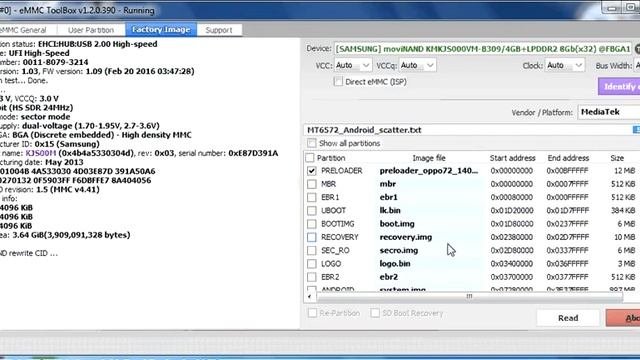The height and width of the screenshot is (360, 640).
Task: Click the End address column header
Action: click(x=568, y=158)
